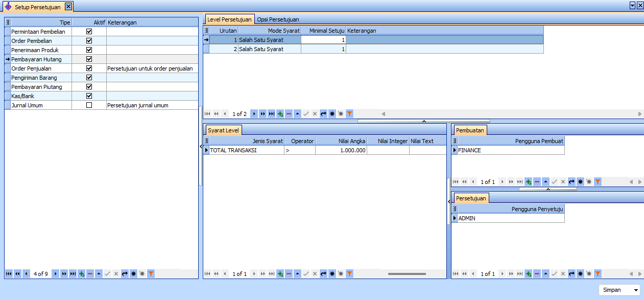Collapse Syarat Level panel via splitter arrow
This screenshot has width=644, height=300.
449,201
